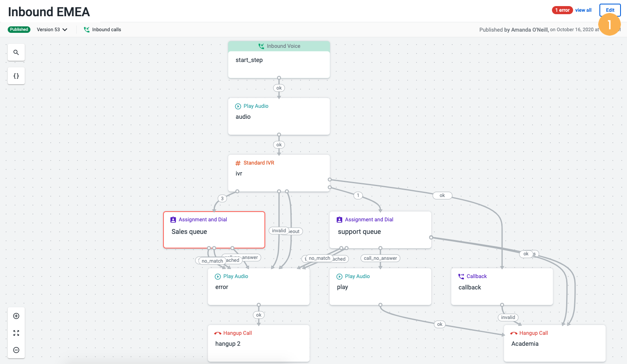The width and height of the screenshot is (627, 364).
Task: Select the ivr Standard IVR node
Action: pos(279,173)
